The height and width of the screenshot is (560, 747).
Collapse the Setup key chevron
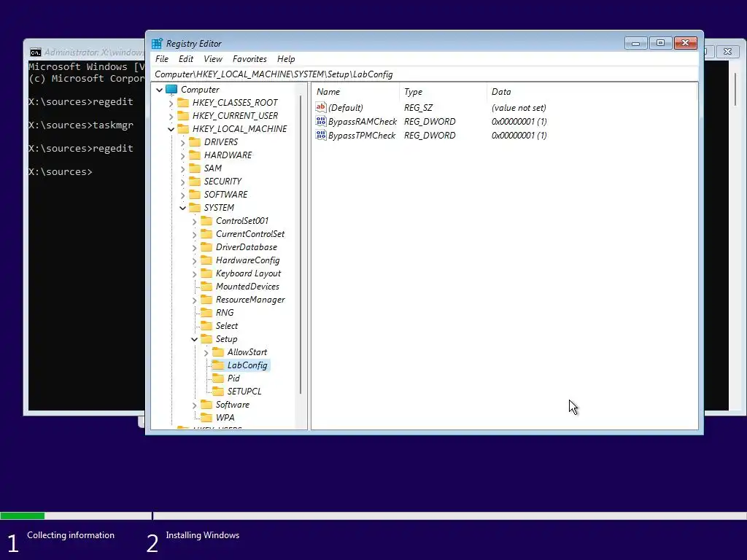(x=194, y=340)
